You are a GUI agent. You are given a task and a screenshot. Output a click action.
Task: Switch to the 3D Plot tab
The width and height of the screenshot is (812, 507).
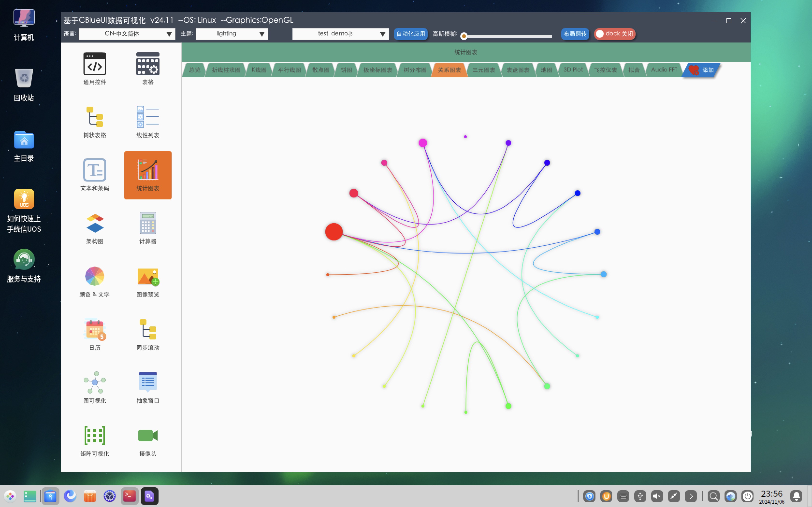point(573,70)
